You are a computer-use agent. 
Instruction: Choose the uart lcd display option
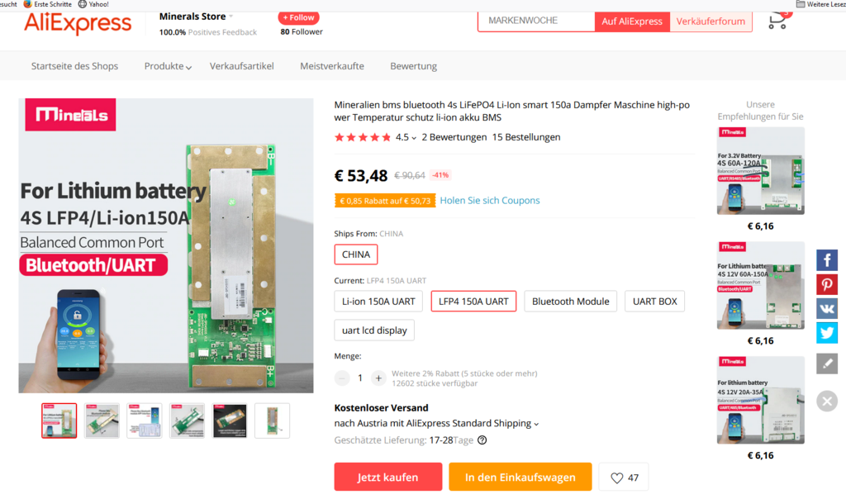point(374,330)
